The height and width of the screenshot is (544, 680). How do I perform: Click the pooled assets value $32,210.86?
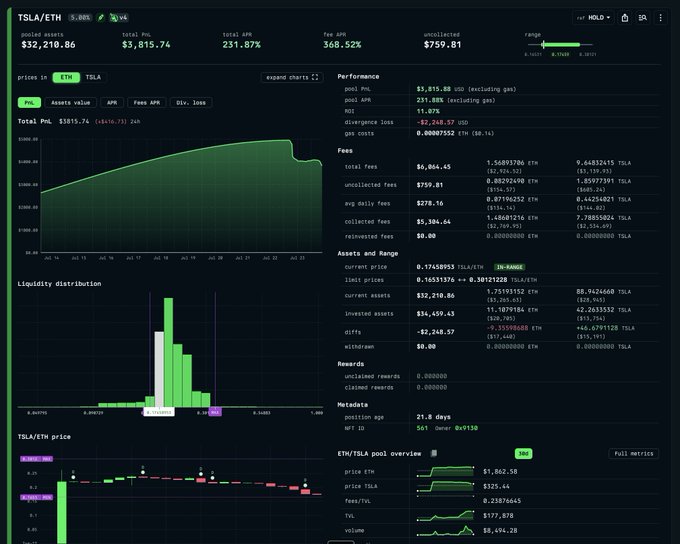pos(48,44)
